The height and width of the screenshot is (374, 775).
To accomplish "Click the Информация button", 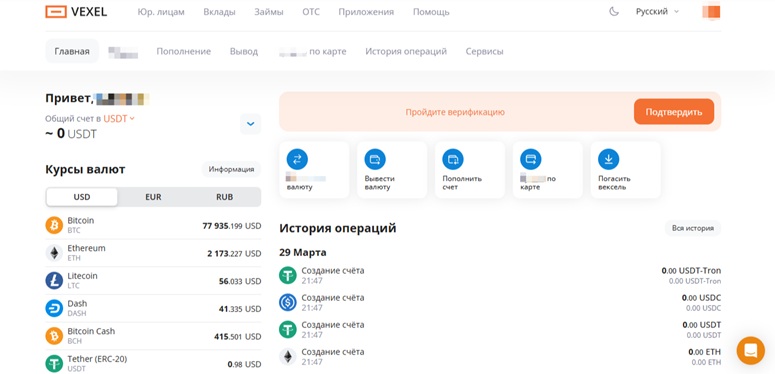I will pos(231,169).
